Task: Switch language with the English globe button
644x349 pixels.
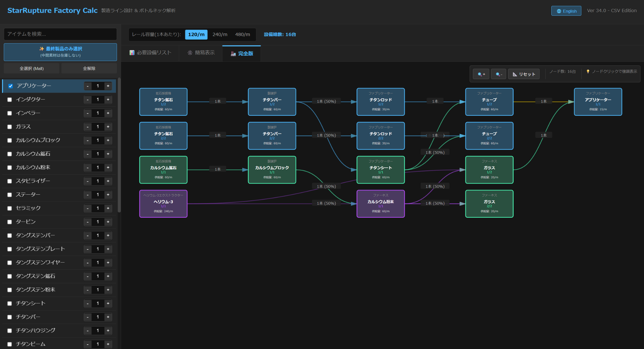Action: (x=566, y=11)
